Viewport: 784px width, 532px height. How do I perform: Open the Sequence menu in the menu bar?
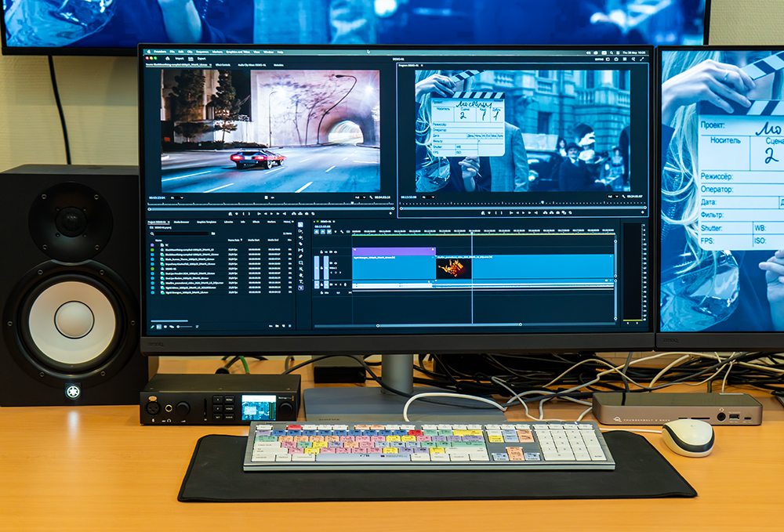pyautogui.click(x=202, y=52)
